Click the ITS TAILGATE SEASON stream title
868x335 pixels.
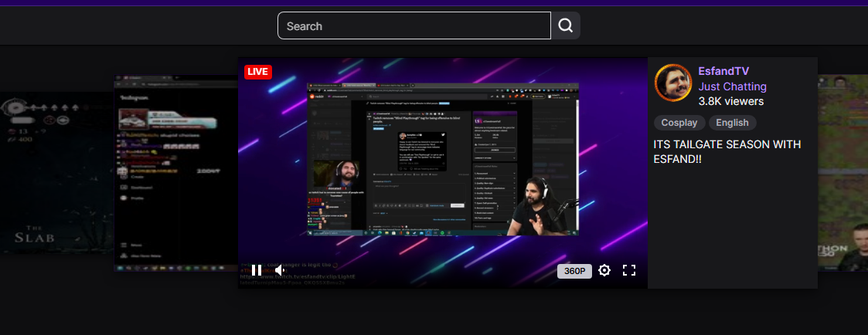coord(727,151)
